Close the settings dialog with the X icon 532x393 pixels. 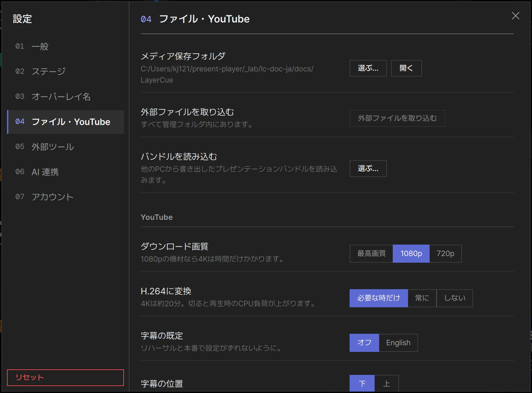(516, 16)
